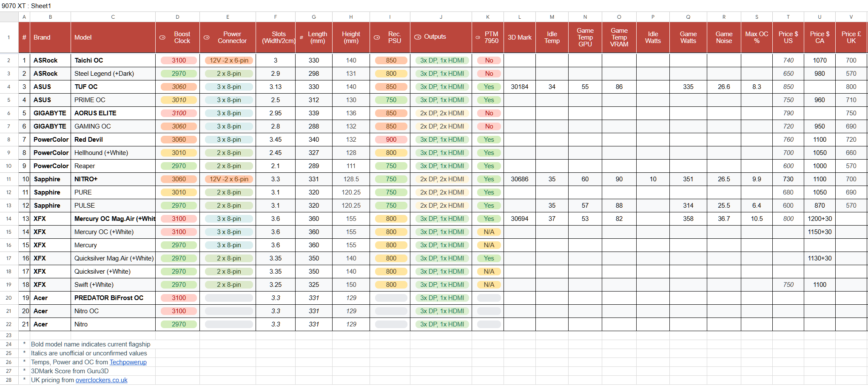
Task: Select the 3D Mark value 30686
Action: pyautogui.click(x=520, y=179)
